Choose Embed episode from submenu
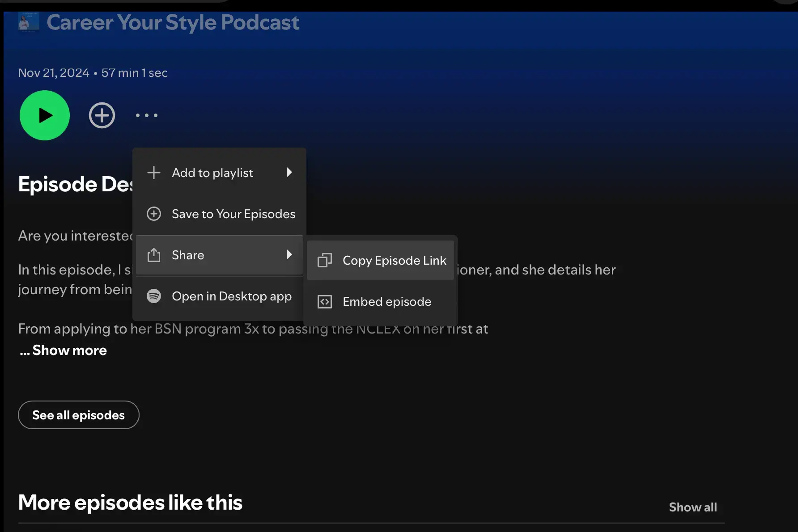Image resolution: width=798 pixels, height=532 pixels. click(387, 302)
